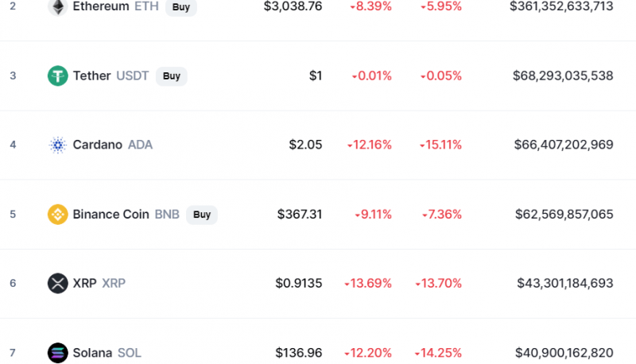
Task: Click the green Tether coin icon
Action: [58, 76]
